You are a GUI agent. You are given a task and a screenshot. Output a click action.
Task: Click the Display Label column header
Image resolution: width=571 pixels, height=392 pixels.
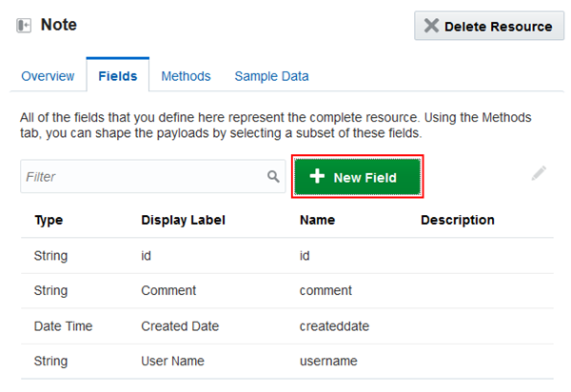pyautogui.click(x=183, y=220)
